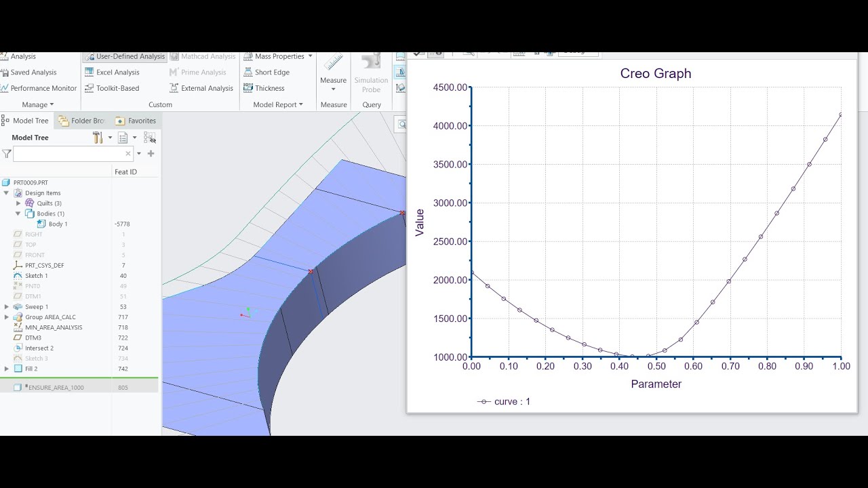Select ENSURE_AREA_1000 feature
Viewport: 868px width, 488px height.
point(50,388)
